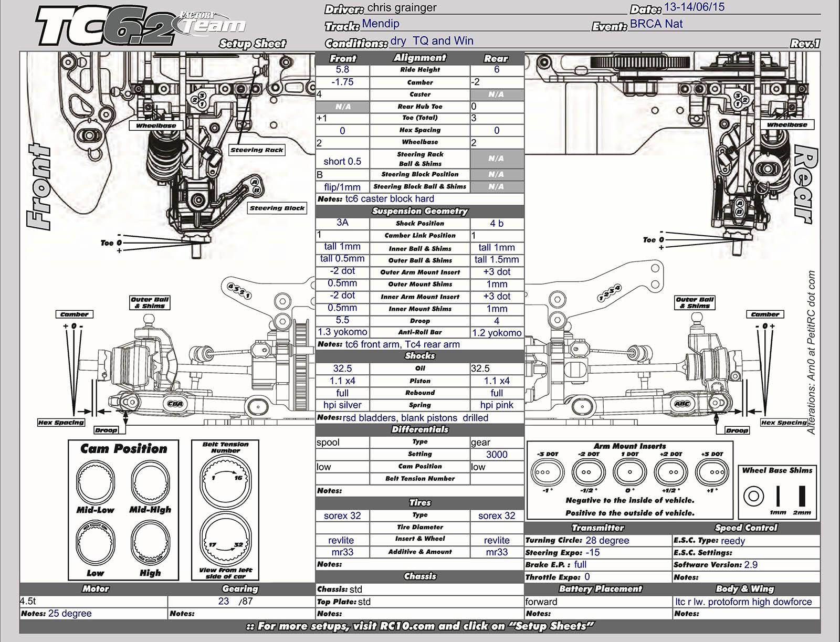This screenshot has height=642, width=840.
Task: Click the Throttle Expo 0 field
Action: click(598, 577)
